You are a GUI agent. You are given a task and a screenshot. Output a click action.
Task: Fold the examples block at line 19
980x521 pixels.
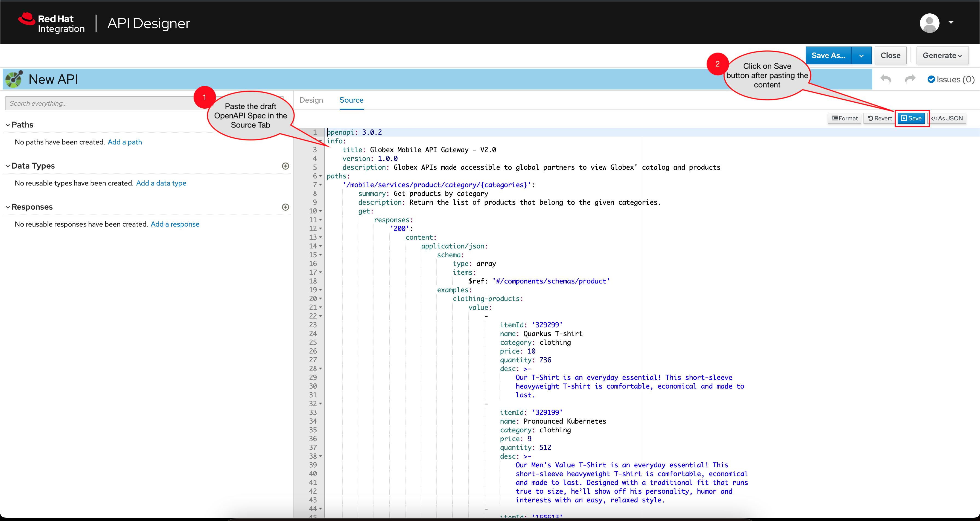tap(320, 290)
